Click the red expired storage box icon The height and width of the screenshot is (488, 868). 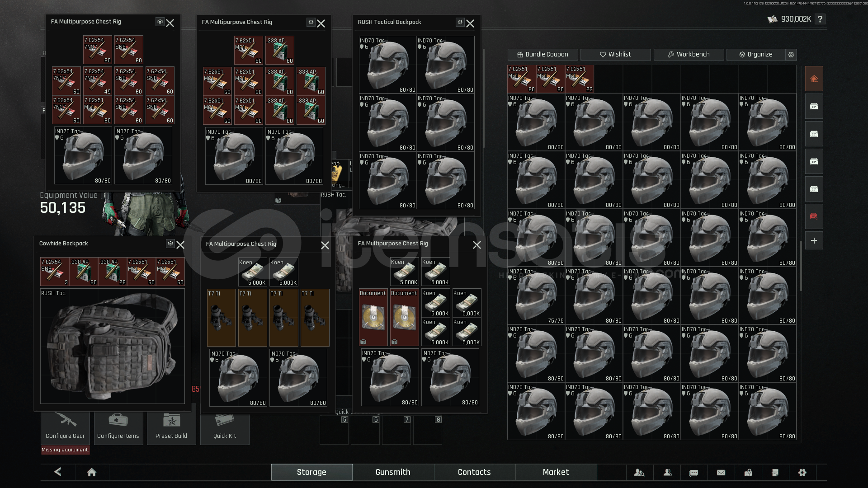814,216
